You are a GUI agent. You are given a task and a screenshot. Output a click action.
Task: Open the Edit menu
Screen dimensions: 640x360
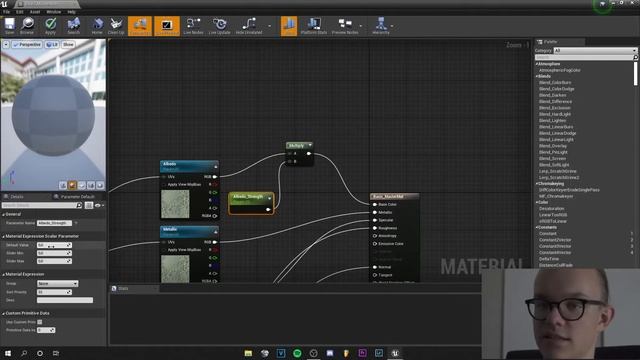coord(20,12)
